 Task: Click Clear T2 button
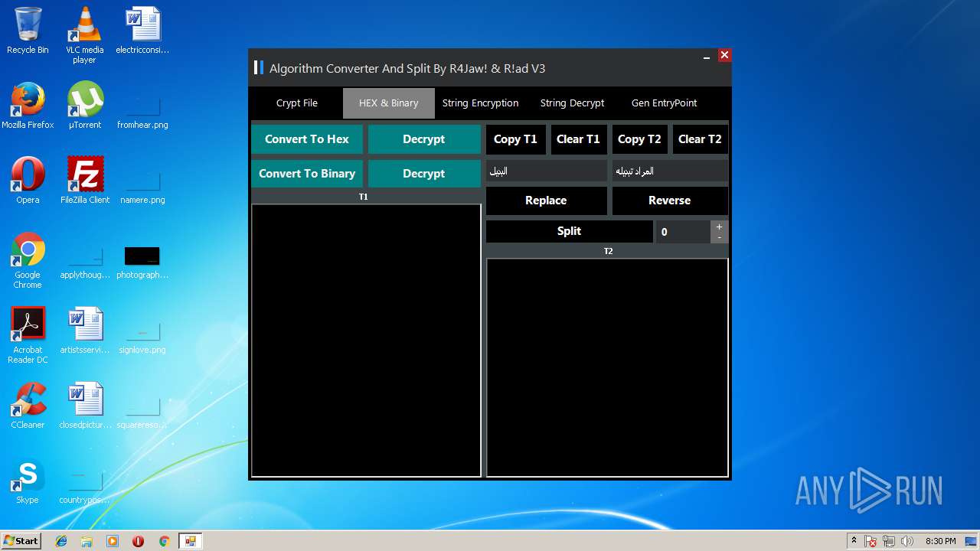700,139
